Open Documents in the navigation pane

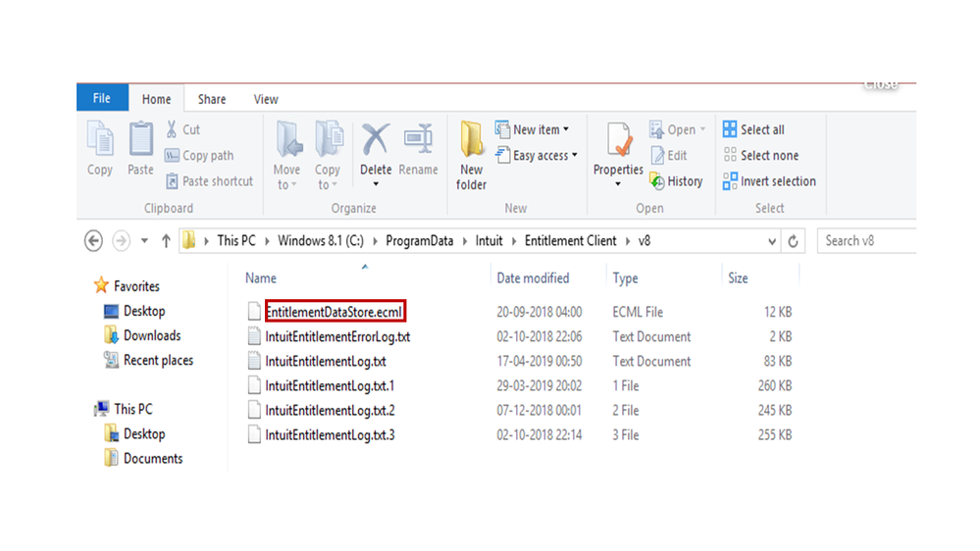(x=143, y=459)
